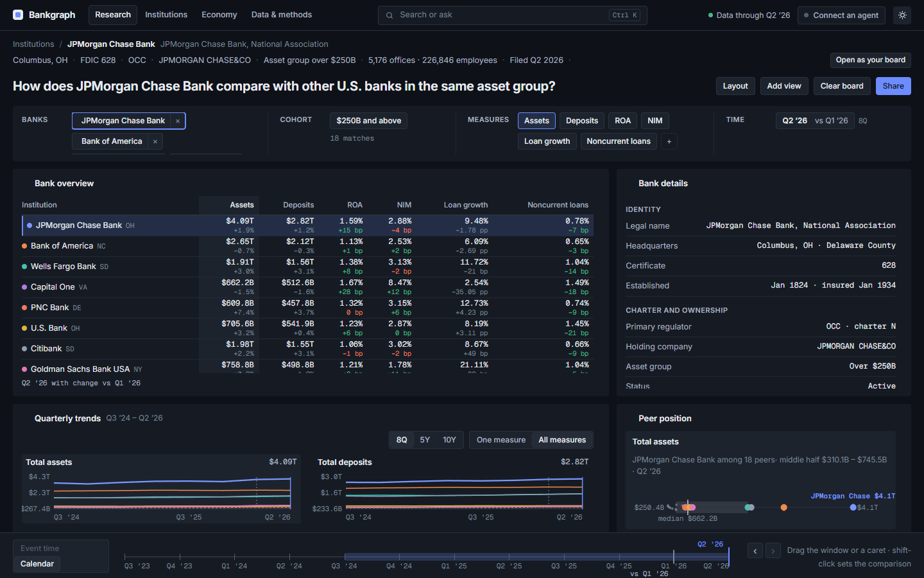Select the Goldman Sachs Bank USA row
The image size is (924, 578).
click(x=307, y=367)
